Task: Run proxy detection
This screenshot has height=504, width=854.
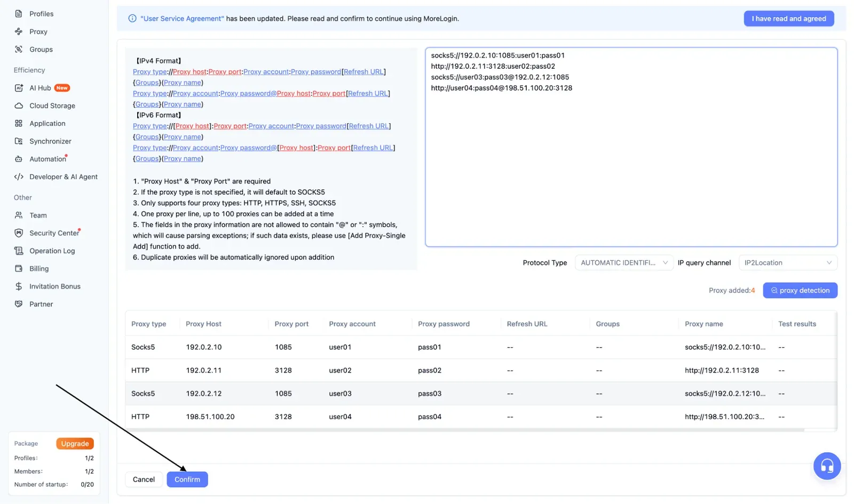Action: 800,290
